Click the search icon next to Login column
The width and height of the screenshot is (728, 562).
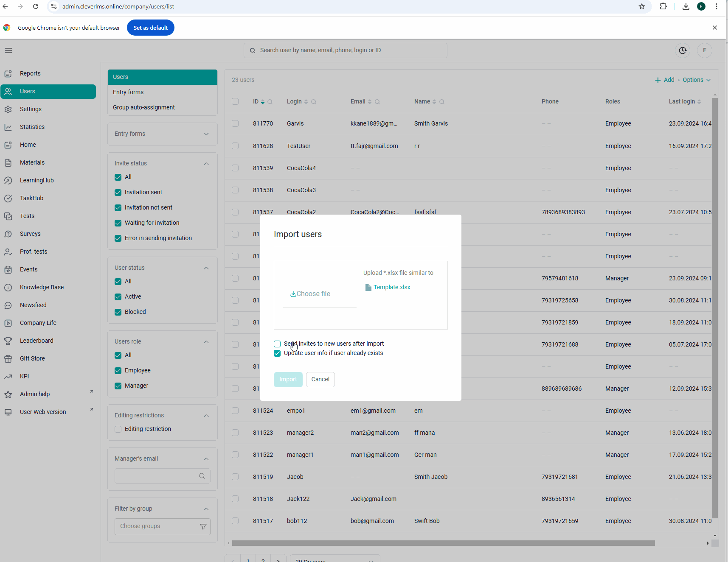pos(314,102)
